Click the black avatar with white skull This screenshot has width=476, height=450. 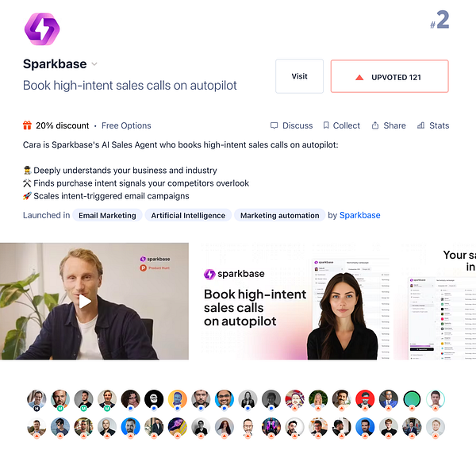[x=154, y=399]
